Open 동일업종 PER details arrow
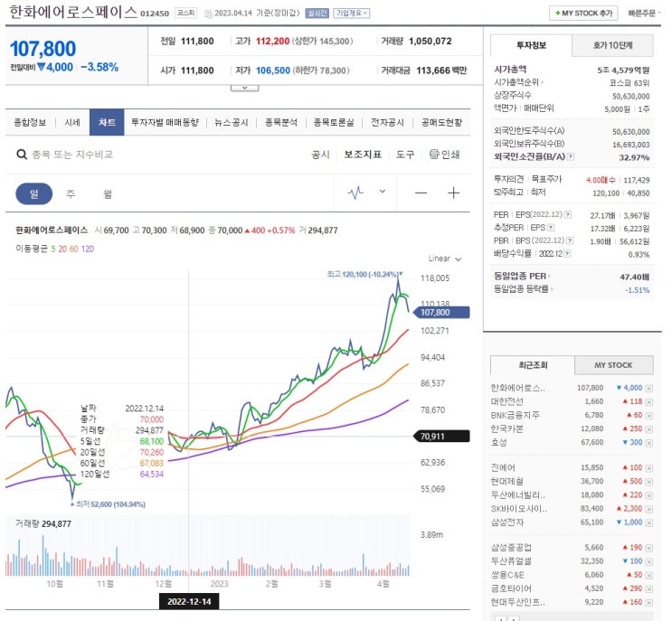The width and height of the screenshot is (672, 621). click(549, 277)
